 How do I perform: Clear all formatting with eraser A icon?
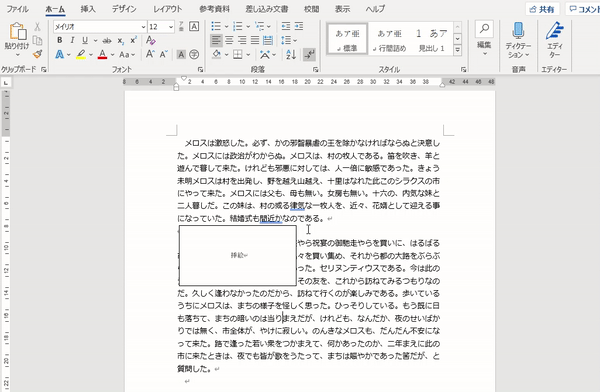pos(150,40)
